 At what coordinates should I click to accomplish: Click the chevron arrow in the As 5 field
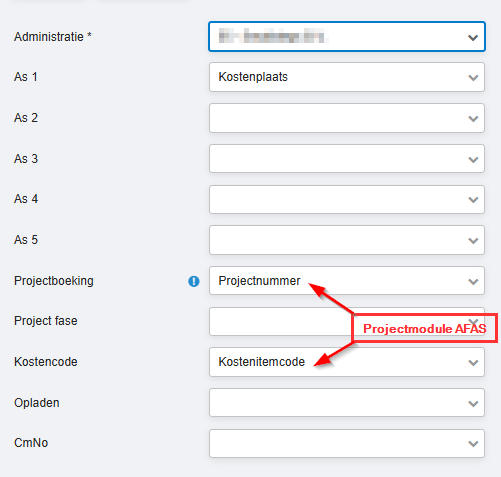click(x=473, y=241)
